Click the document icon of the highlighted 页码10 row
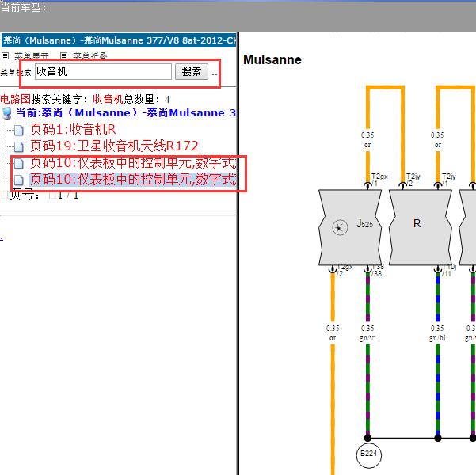The image size is (476, 475). pyautogui.click(x=19, y=180)
